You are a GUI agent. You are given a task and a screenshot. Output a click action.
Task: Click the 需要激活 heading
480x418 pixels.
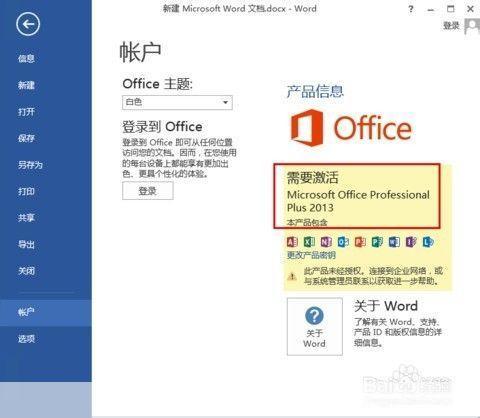coord(312,177)
